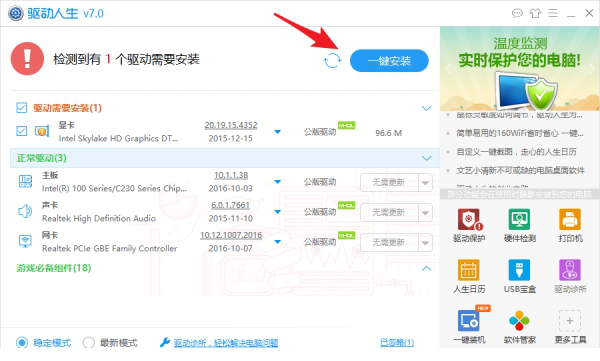Viewport: 600px width, 361px height.
Task: Go to next banner with right arrow
Action: (x=592, y=69)
